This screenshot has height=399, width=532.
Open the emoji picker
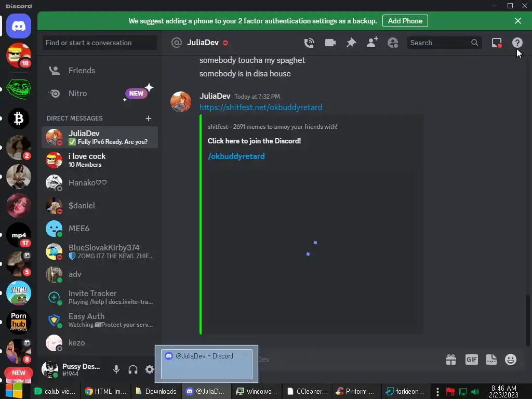pyautogui.click(x=511, y=360)
